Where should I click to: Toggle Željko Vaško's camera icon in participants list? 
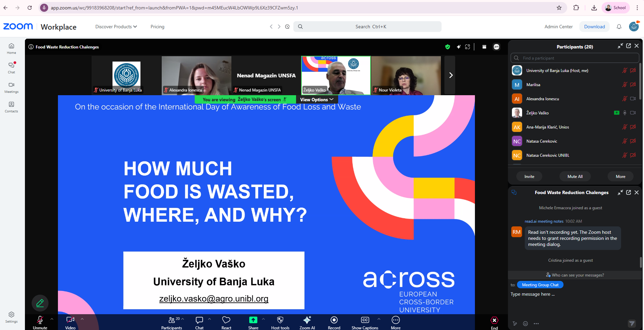[x=633, y=113]
